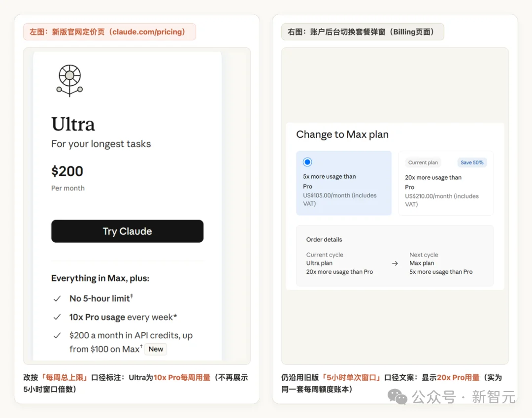
Task: Click the Ultra plan title
Action: click(x=73, y=124)
